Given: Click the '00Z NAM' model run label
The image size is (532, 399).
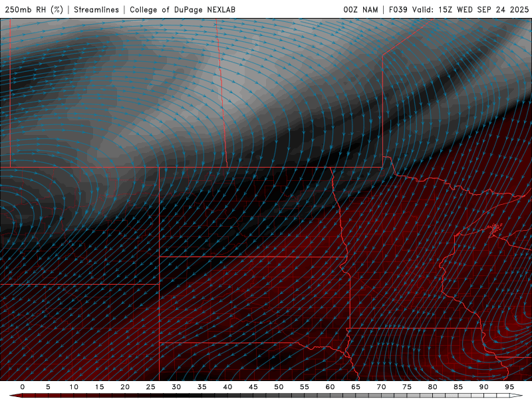Looking at the screenshot, I should pos(360,10).
